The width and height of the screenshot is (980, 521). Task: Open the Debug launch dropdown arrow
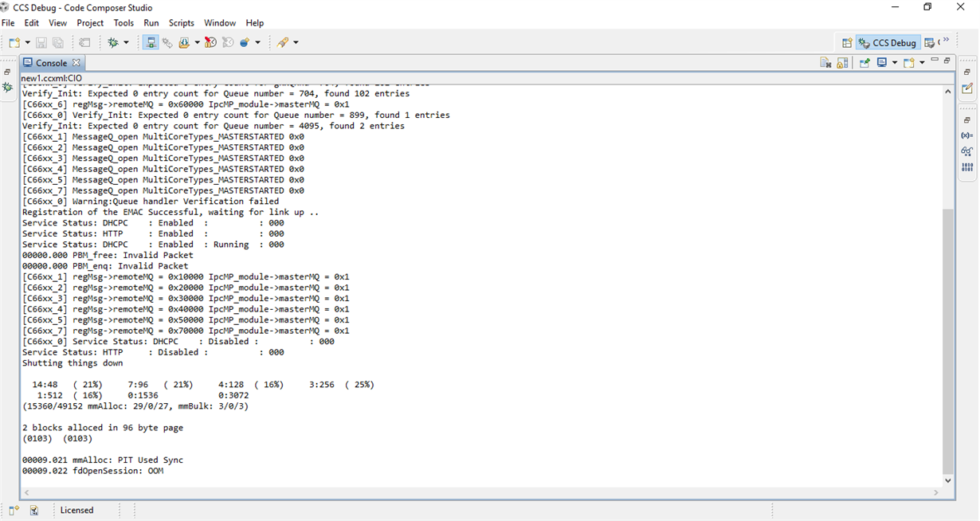pos(126,42)
